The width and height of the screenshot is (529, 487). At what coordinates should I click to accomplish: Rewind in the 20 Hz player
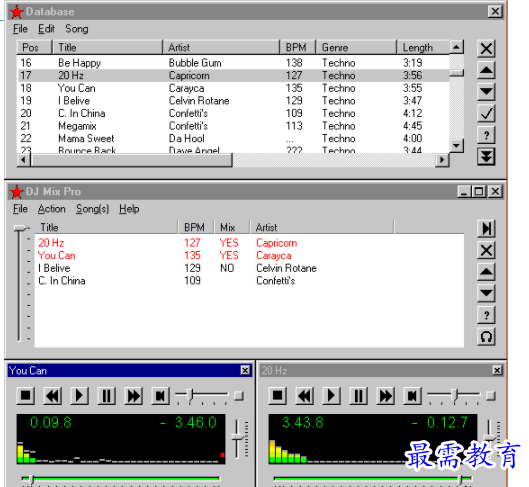pyautogui.click(x=305, y=395)
